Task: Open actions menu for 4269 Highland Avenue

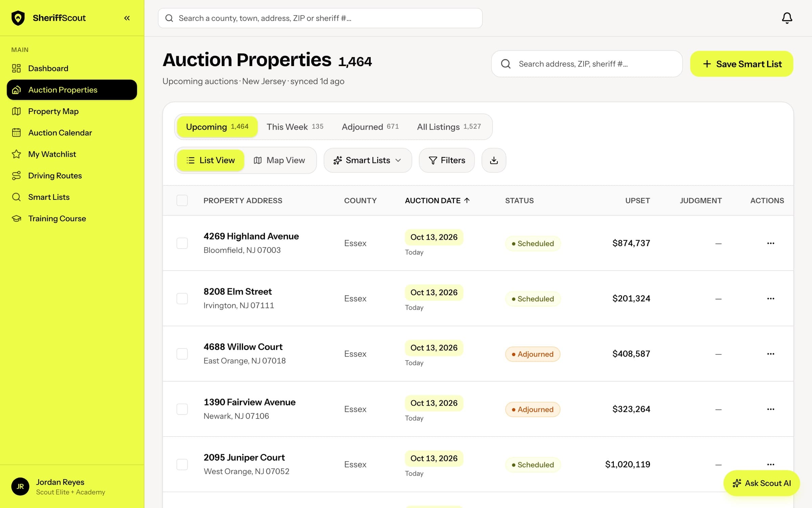Action: point(770,243)
